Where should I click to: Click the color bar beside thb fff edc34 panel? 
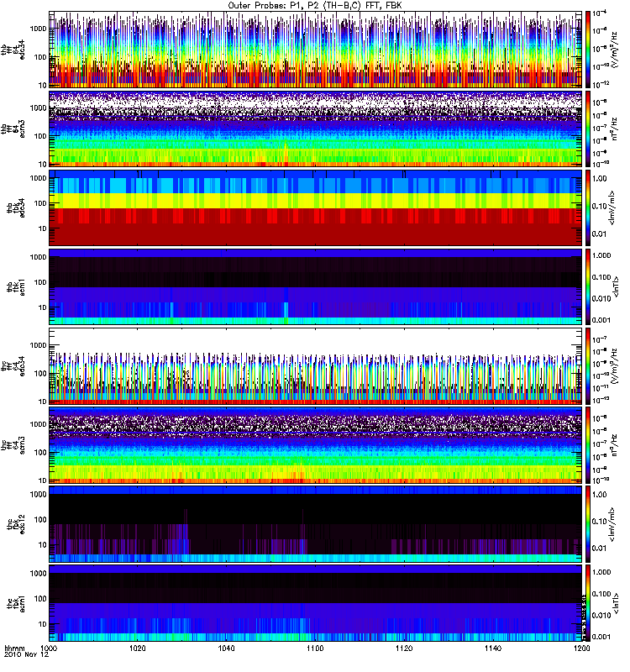click(x=588, y=50)
